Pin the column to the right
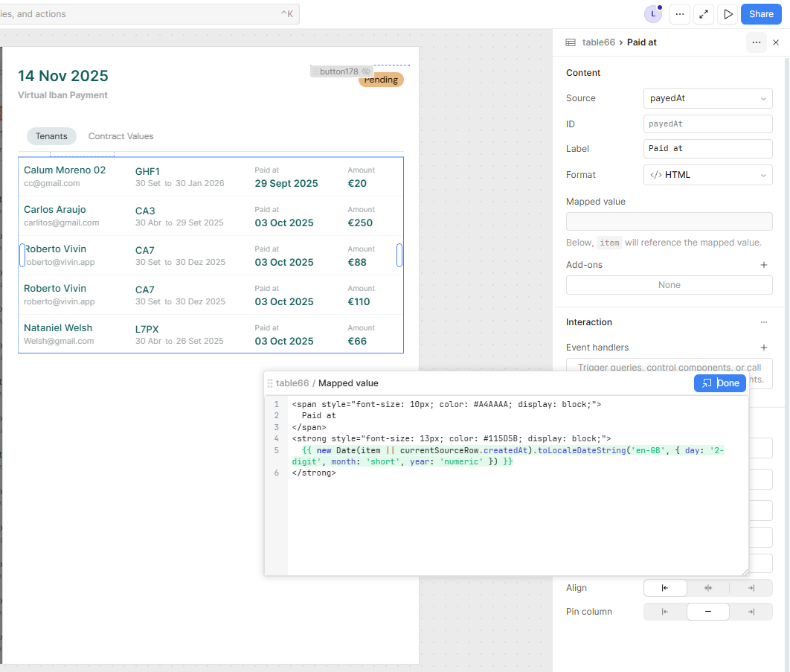This screenshot has width=790, height=672. (x=751, y=611)
